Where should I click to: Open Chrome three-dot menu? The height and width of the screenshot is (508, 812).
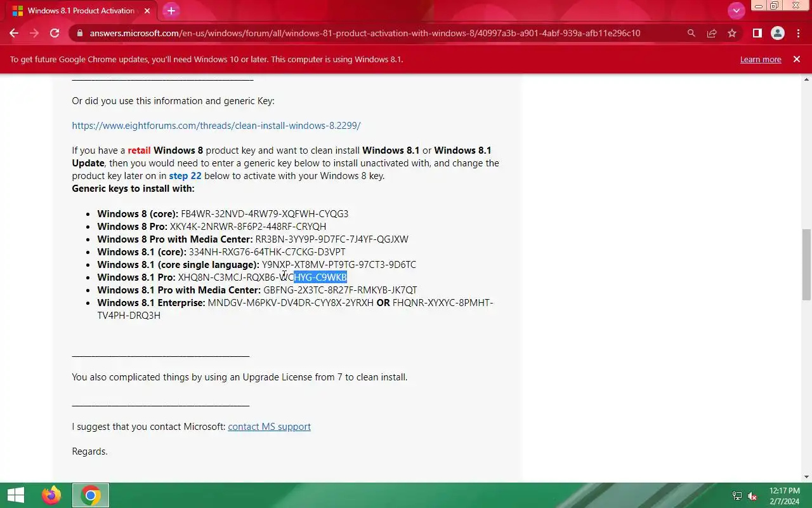797,33
